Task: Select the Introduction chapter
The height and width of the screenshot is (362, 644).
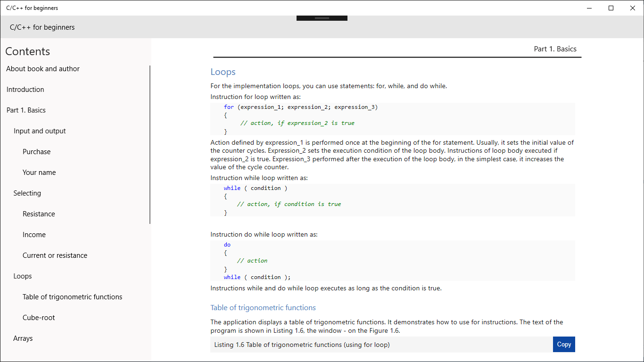Action: click(x=25, y=89)
